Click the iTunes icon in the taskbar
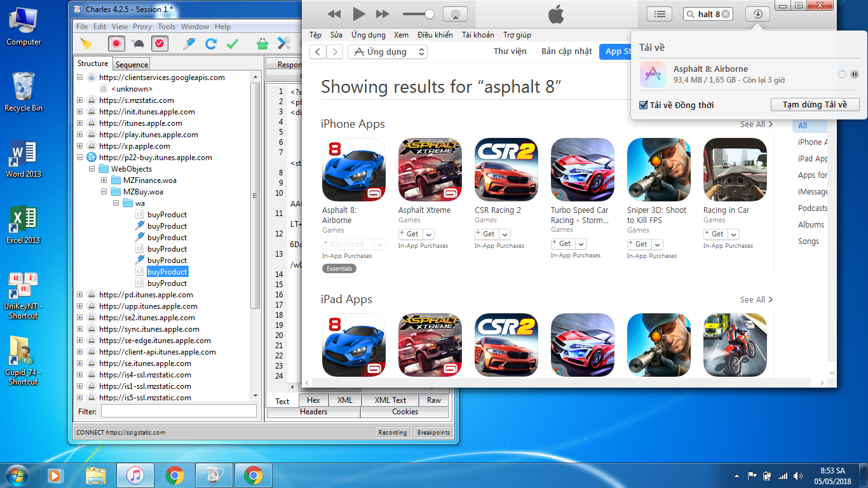 click(x=135, y=475)
